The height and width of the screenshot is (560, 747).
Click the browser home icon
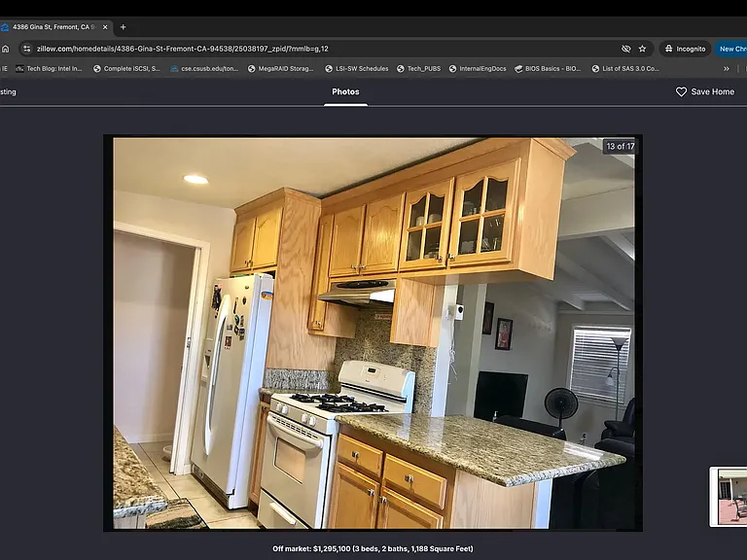click(x=5, y=49)
